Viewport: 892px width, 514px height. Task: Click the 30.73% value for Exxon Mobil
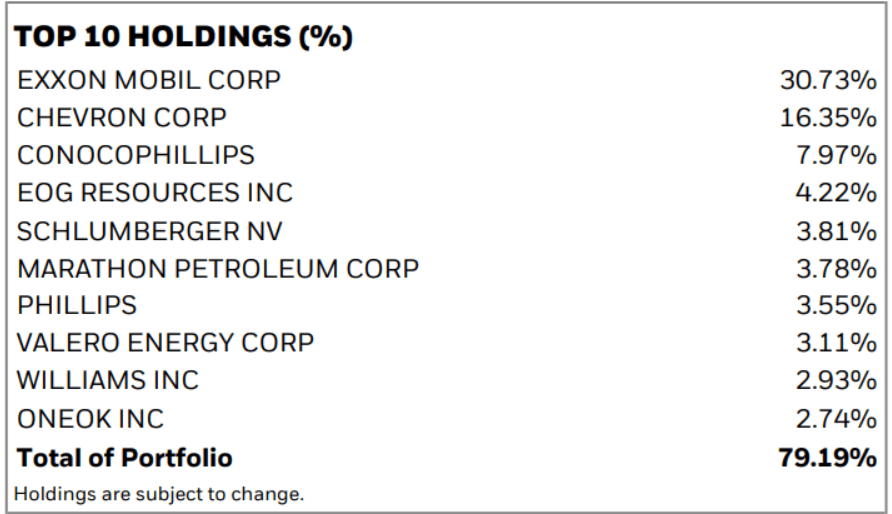[x=828, y=80]
